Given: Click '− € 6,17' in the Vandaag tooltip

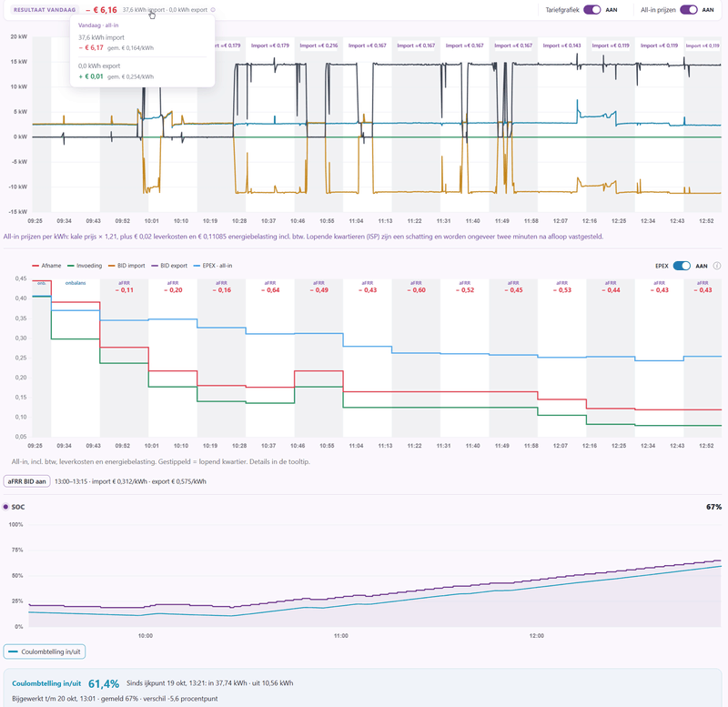Looking at the screenshot, I should pos(91,48).
